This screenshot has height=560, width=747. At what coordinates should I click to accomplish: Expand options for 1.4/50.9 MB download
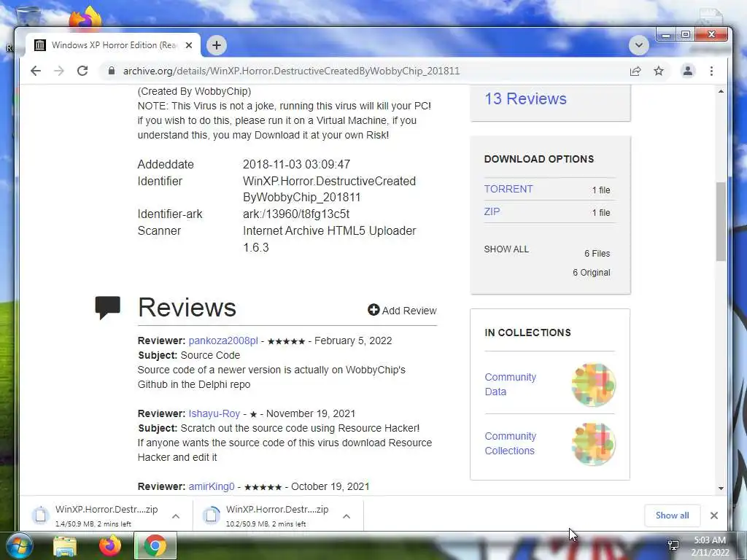[175, 516]
